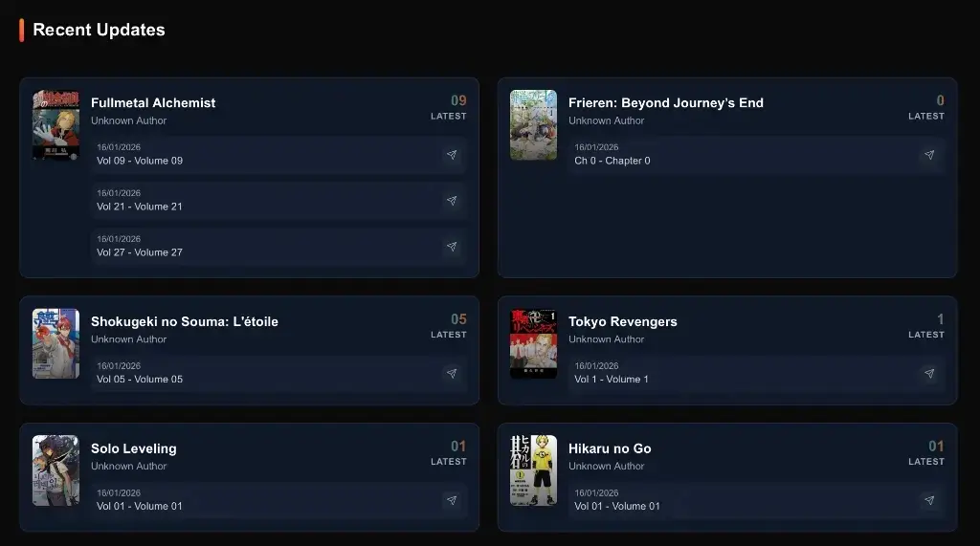
Task: Open the Hikaru no Go title
Action: 610,448
